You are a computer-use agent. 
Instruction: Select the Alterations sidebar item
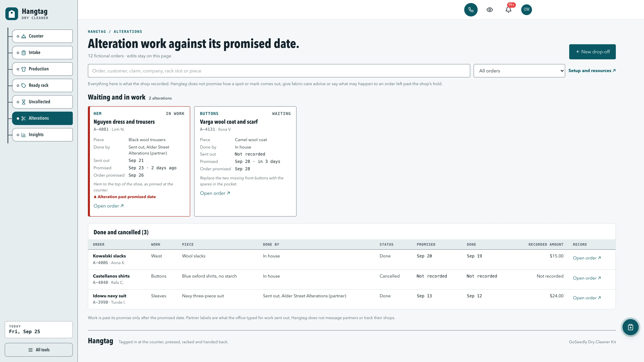42,118
